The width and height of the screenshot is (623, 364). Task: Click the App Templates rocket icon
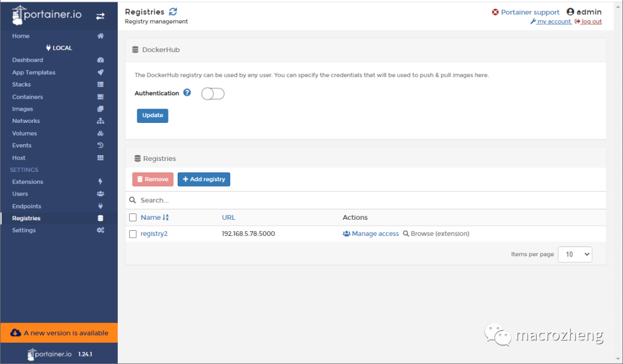coord(100,72)
